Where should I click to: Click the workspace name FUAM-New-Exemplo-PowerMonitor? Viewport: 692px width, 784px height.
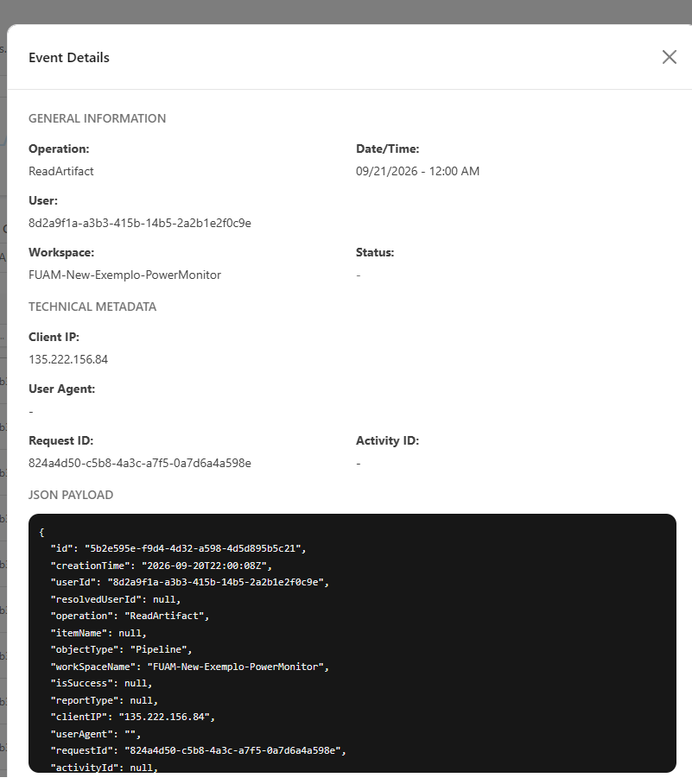pos(124,275)
